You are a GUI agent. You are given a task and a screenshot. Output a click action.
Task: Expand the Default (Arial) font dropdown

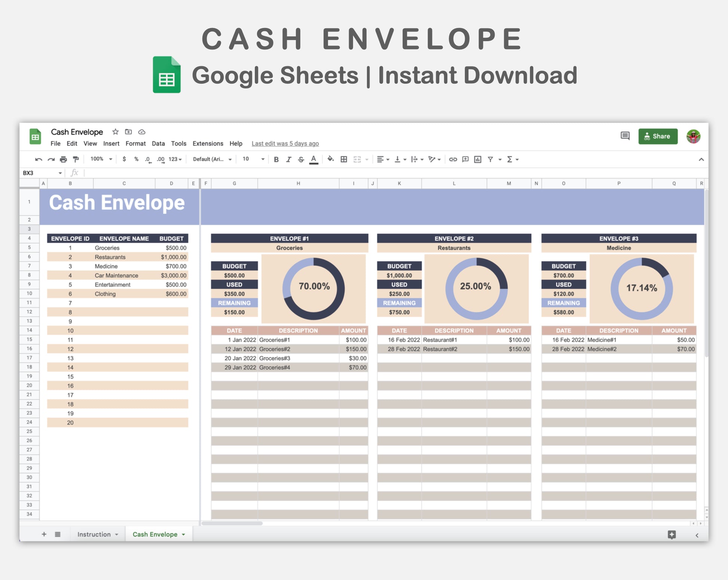click(x=212, y=159)
